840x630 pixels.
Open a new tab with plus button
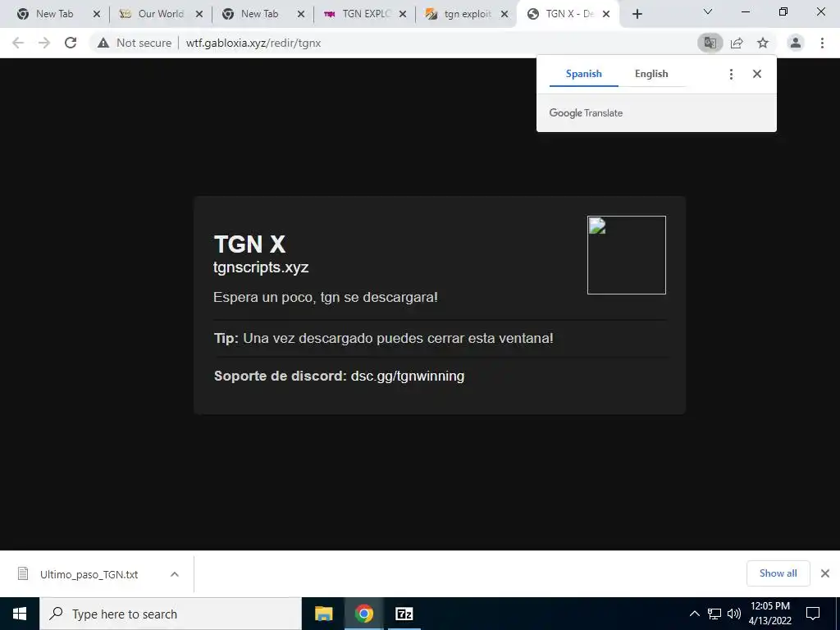pyautogui.click(x=637, y=14)
